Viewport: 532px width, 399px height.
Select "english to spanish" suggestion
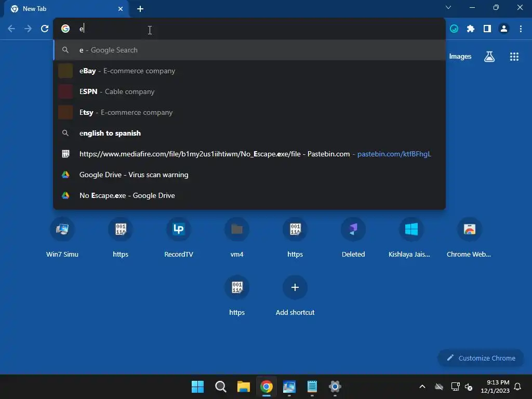(249, 133)
